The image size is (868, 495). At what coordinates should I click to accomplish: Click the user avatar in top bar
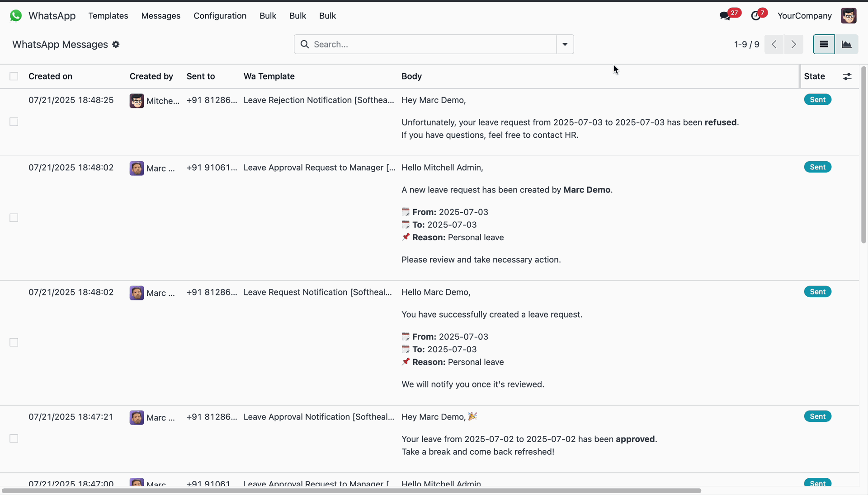pos(849,16)
